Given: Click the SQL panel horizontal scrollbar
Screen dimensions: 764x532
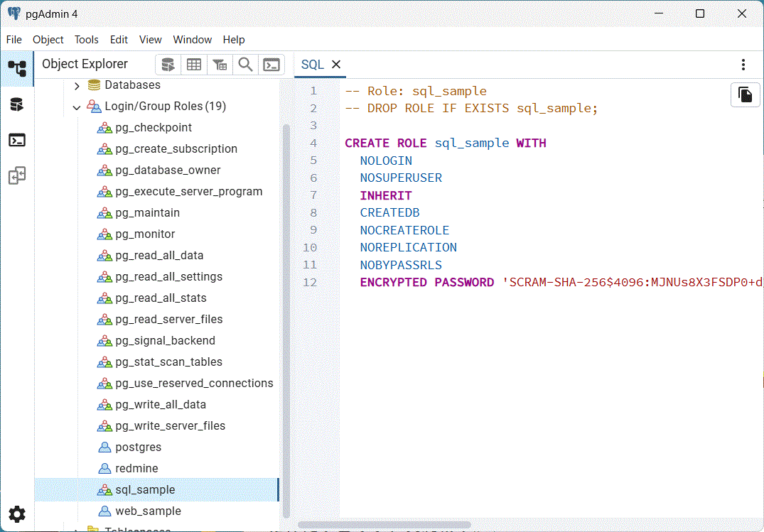Looking at the screenshot, I should (x=384, y=525).
